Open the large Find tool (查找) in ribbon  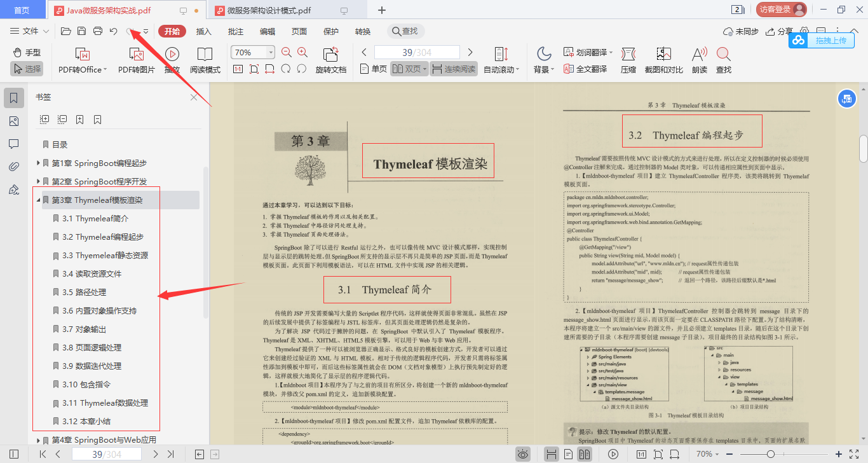coord(724,60)
